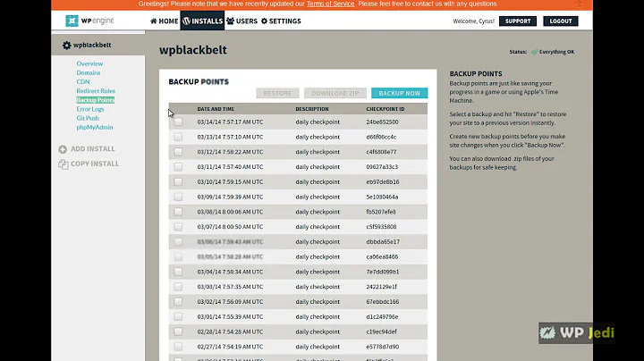
Task: Open the Domains sidebar link
Action: point(89,72)
